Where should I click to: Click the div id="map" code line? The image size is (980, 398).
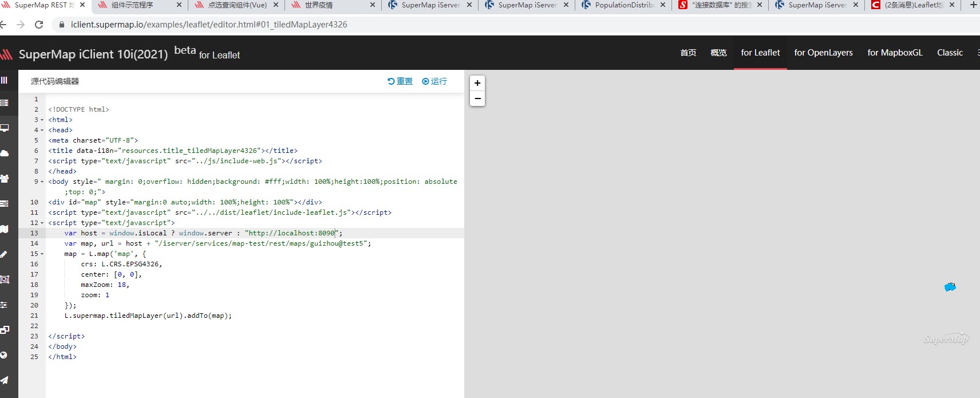click(x=185, y=202)
